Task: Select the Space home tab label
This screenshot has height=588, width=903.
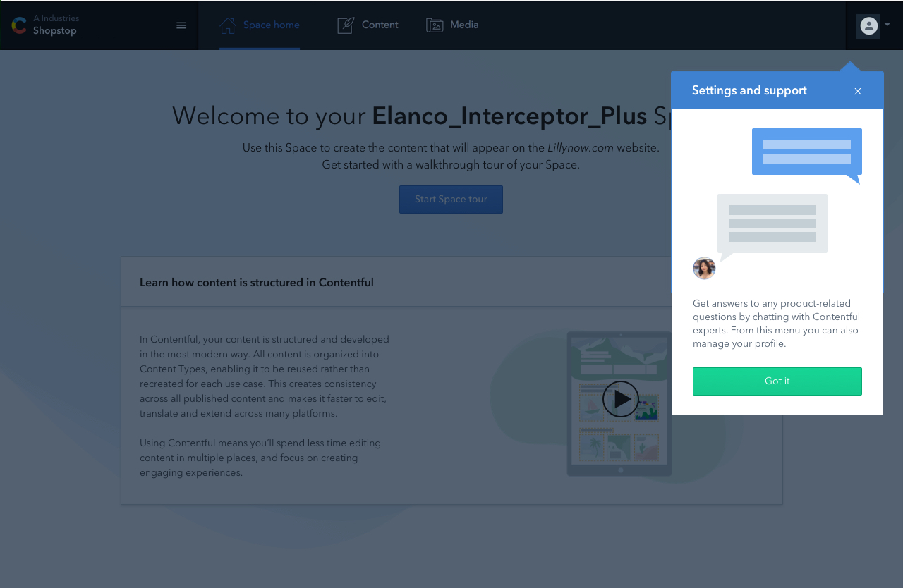Action: pos(271,25)
